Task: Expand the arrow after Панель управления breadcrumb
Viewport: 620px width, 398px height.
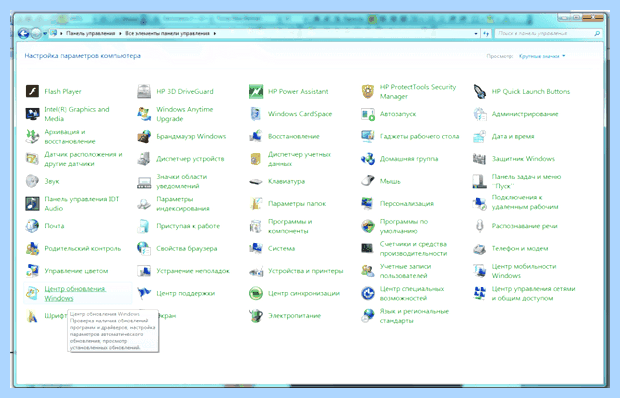Action: point(120,34)
